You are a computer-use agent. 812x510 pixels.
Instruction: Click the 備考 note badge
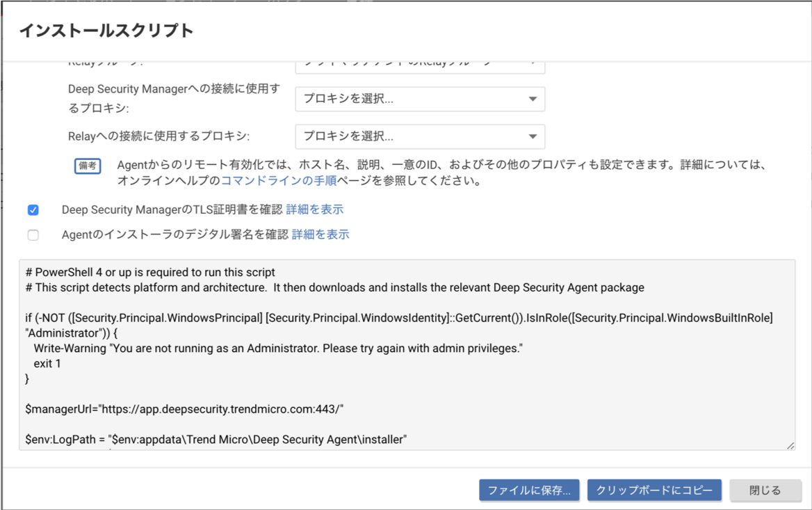[88, 166]
